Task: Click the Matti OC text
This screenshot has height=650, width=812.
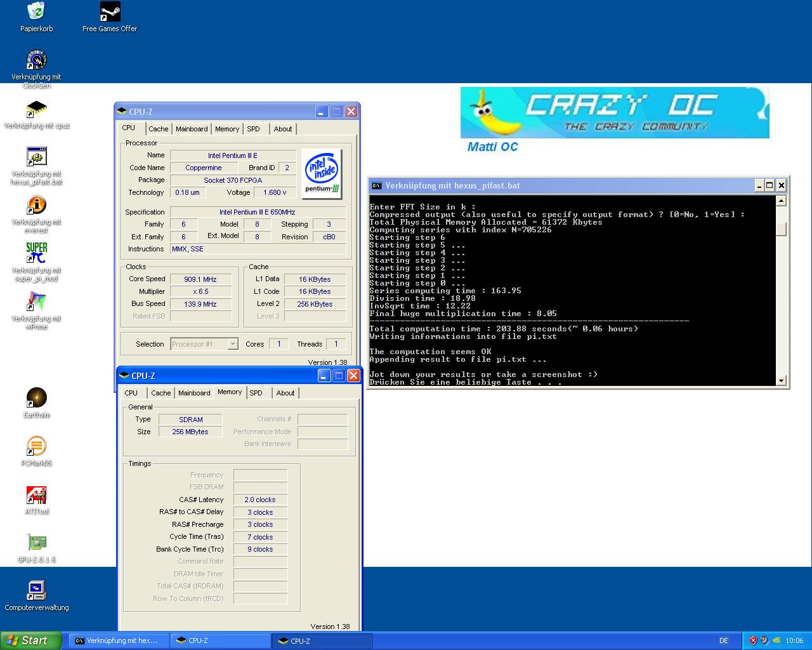Action: [x=492, y=147]
